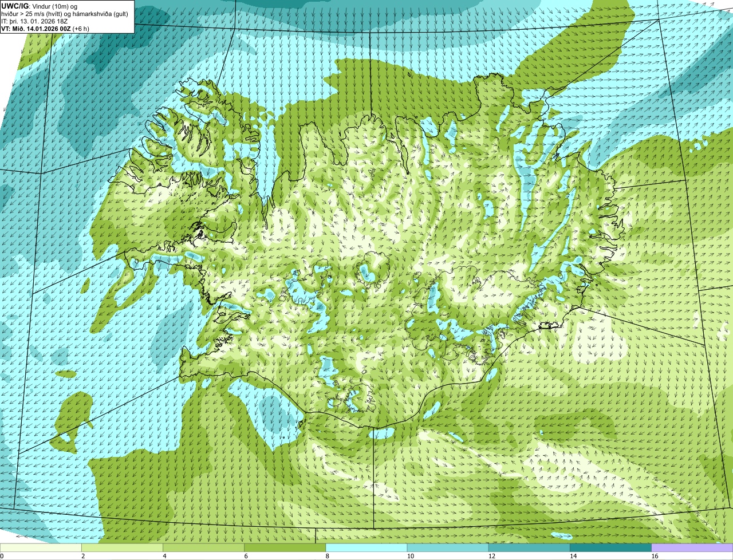The image size is (733, 560).
Task: Click the 6–8 m/s olive green color band
Action: click(285, 548)
